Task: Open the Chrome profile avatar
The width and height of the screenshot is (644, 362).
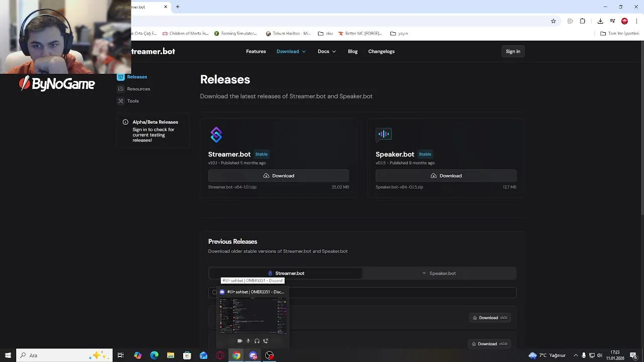Action: (x=624, y=21)
